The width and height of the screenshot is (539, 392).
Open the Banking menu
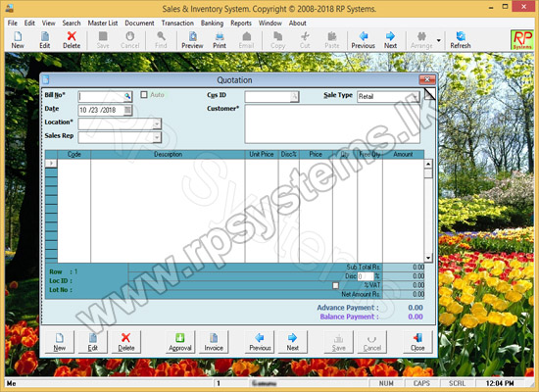coord(212,24)
